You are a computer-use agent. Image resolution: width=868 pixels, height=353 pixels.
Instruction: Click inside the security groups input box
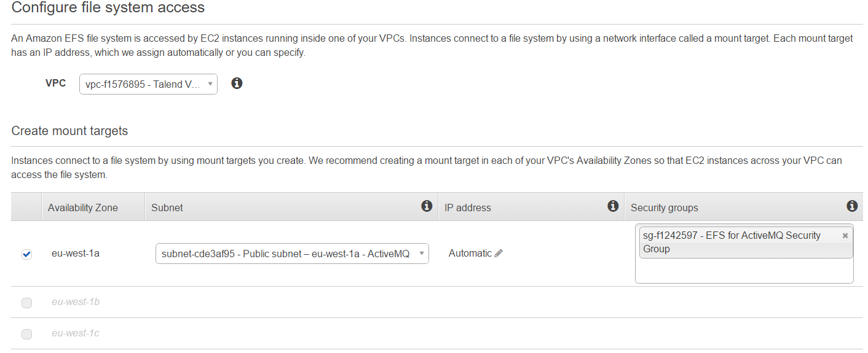point(744,271)
